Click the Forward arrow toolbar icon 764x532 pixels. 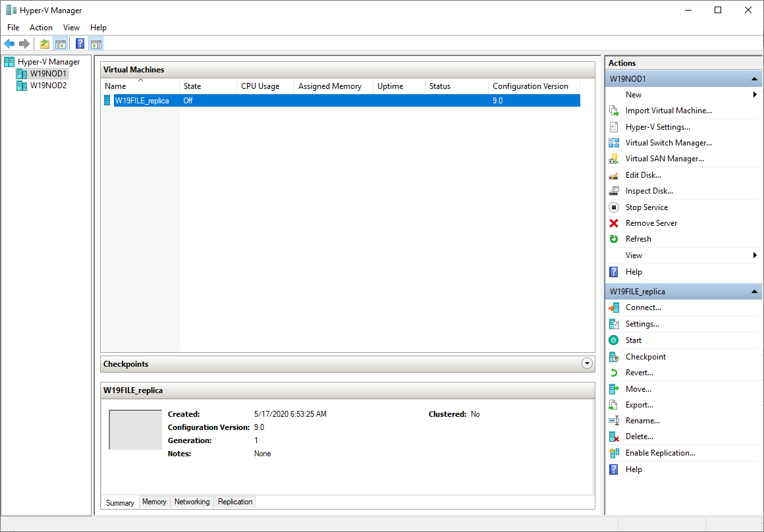pos(24,44)
